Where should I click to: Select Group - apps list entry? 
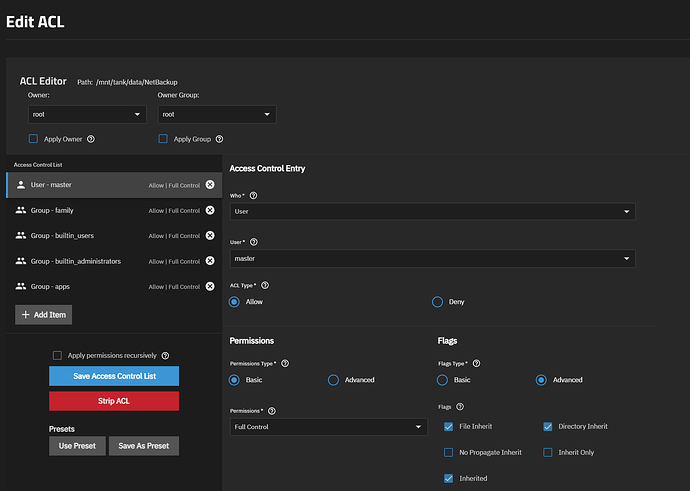(x=80, y=287)
